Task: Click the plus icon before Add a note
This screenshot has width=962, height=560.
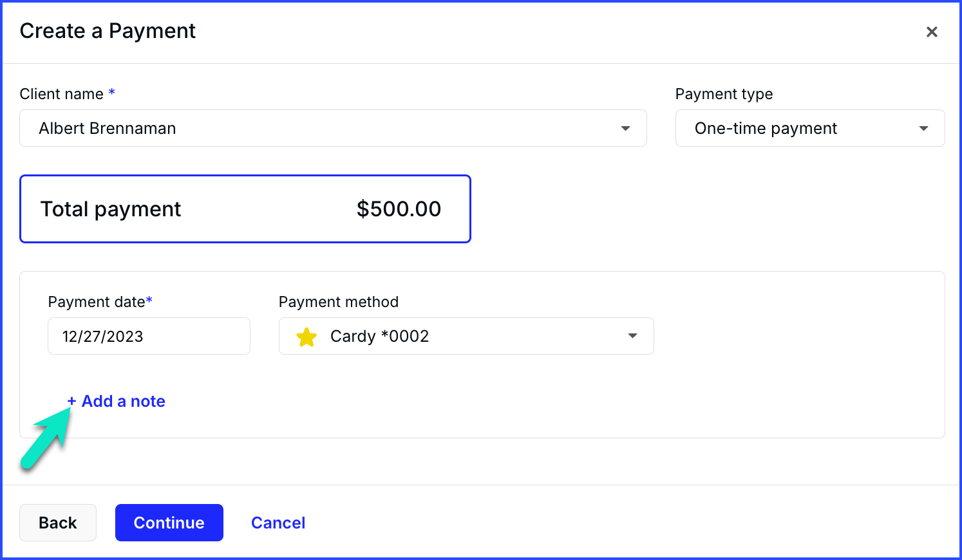Action: tap(71, 401)
